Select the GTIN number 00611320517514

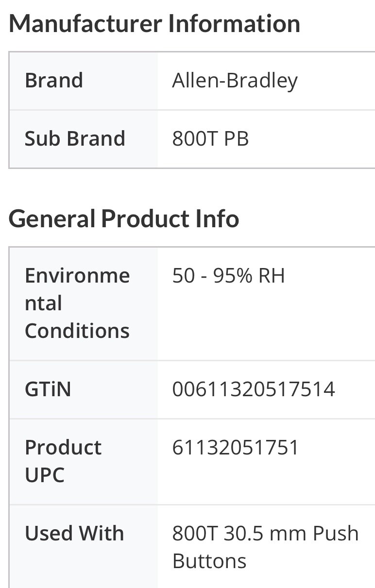pos(254,389)
